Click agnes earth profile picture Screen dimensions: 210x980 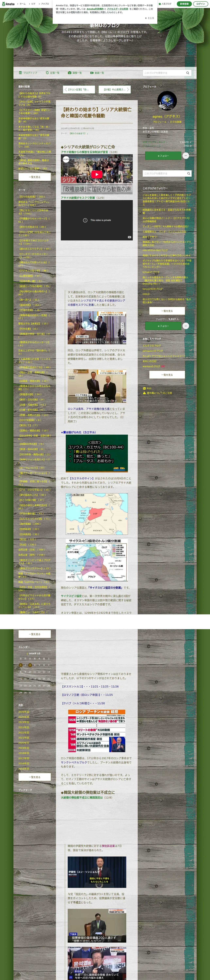click(x=167, y=101)
